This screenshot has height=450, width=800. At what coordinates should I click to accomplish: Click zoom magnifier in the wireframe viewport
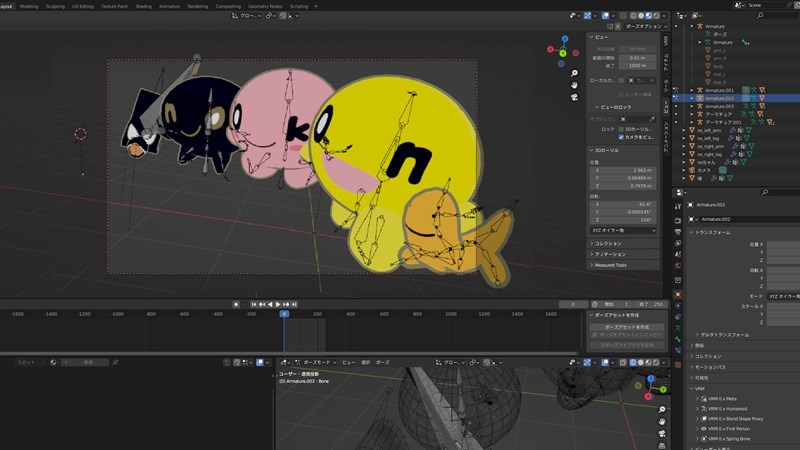click(x=662, y=410)
